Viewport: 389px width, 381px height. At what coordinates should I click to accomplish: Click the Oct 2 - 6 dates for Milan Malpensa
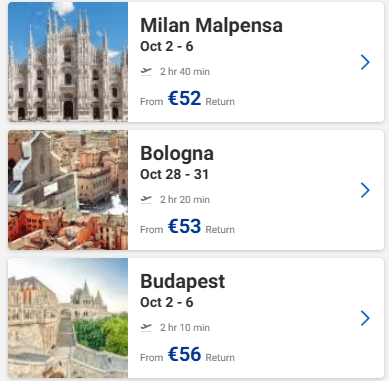167,46
